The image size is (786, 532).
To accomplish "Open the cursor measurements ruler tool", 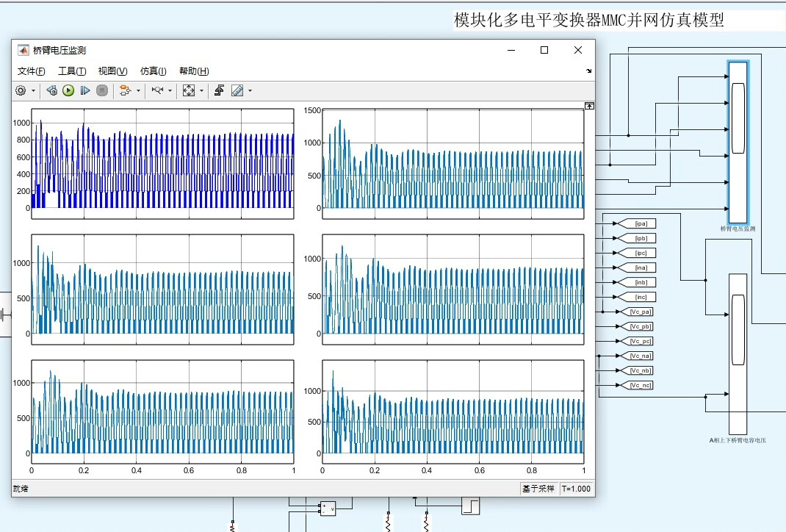I will click(237, 91).
